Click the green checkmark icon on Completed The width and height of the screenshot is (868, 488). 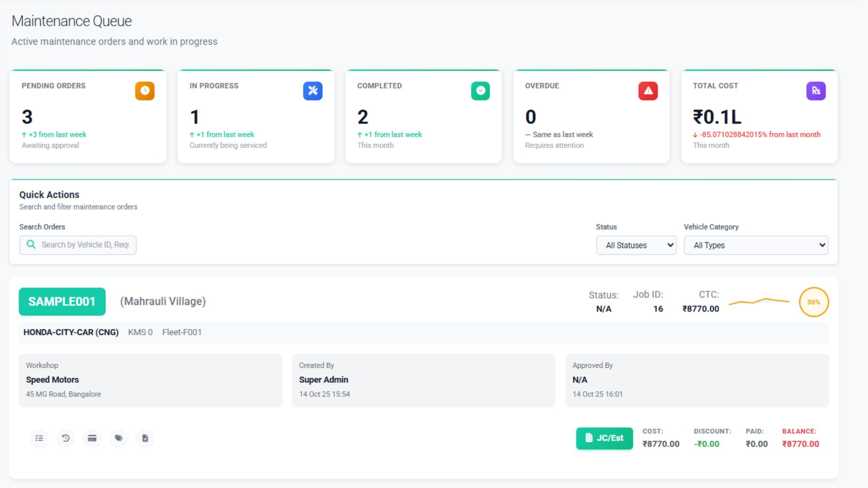point(480,91)
